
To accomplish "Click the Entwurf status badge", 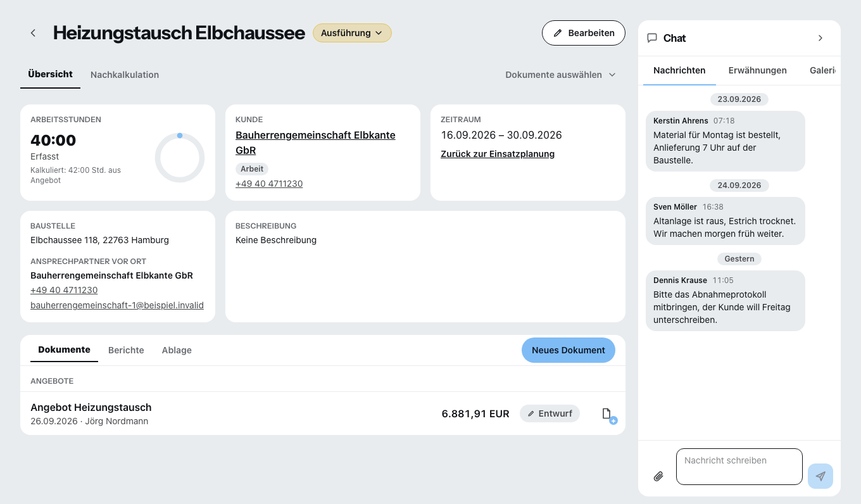I will [550, 413].
